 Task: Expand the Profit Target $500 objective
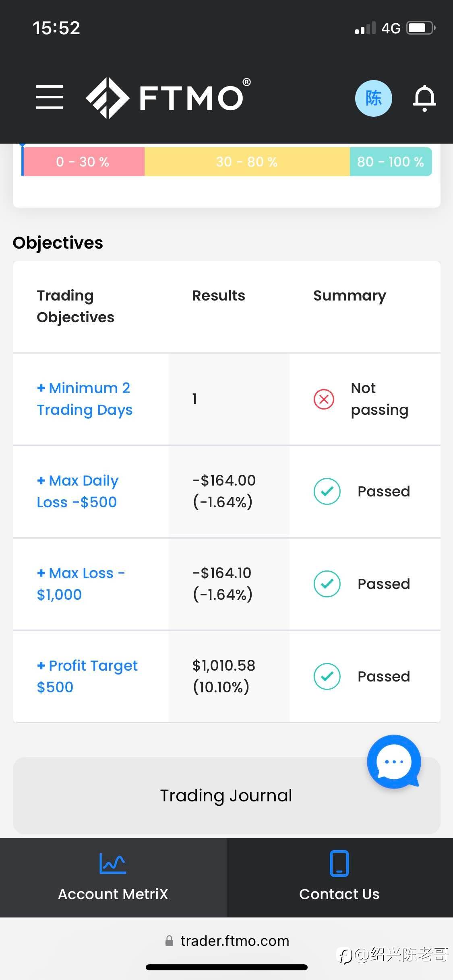[87, 676]
